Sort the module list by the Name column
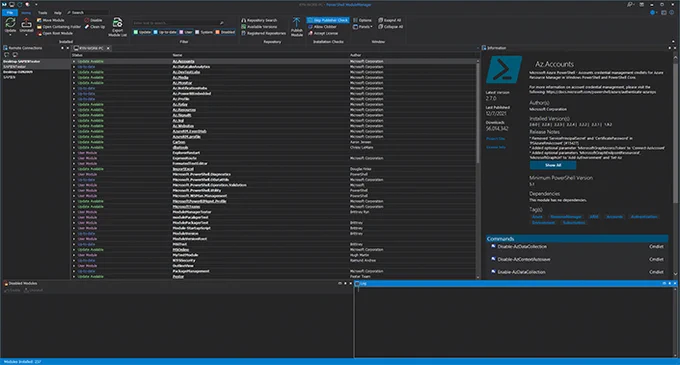Screen dimensions: 680x365 point(177,55)
